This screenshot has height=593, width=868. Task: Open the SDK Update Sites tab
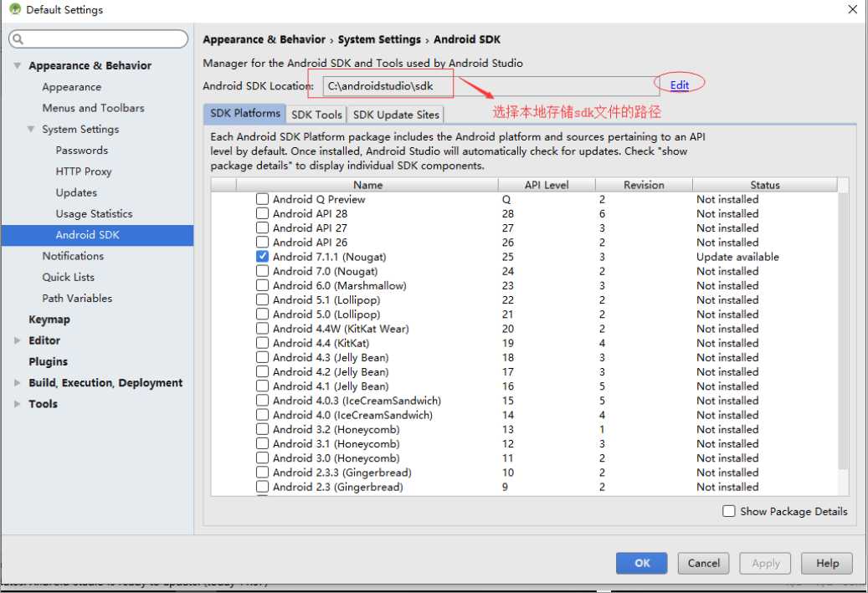pyautogui.click(x=396, y=115)
